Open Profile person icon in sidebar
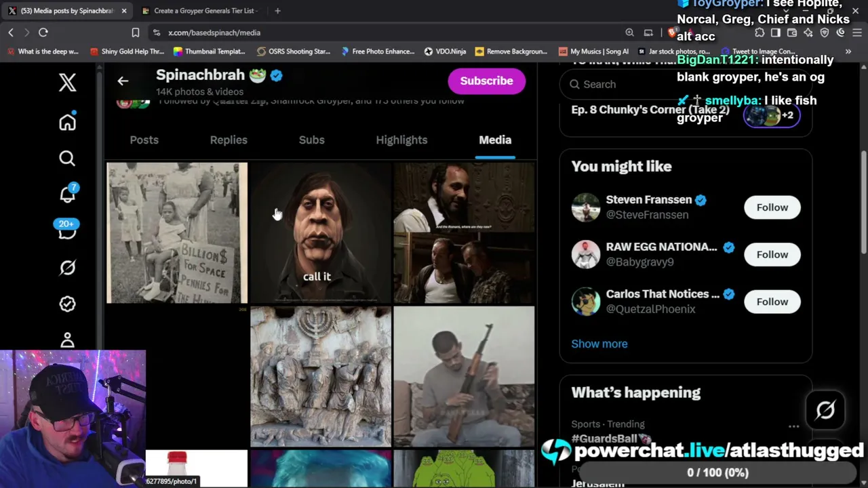The width and height of the screenshot is (868, 488). pyautogui.click(x=67, y=339)
